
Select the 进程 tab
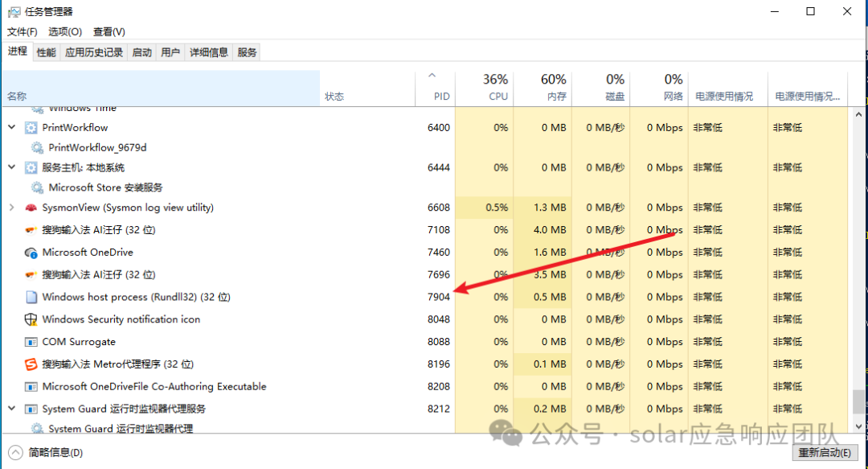click(x=17, y=51)
